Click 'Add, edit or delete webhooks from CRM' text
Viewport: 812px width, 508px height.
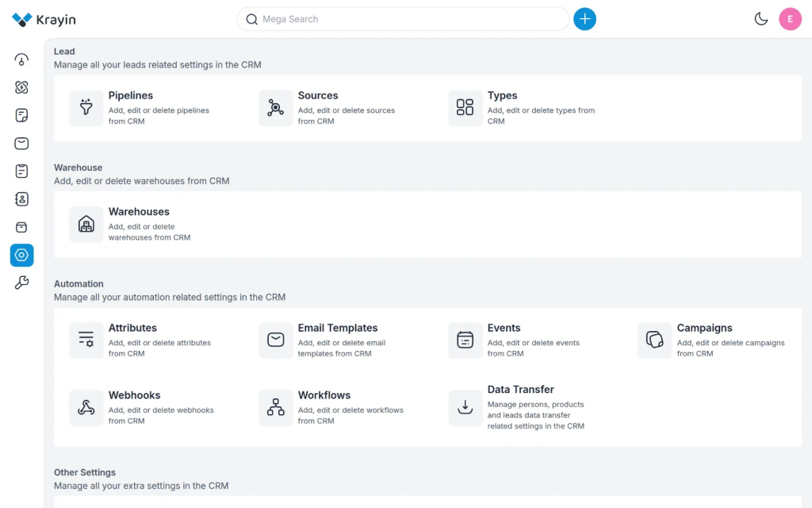(x=161, y=415)
